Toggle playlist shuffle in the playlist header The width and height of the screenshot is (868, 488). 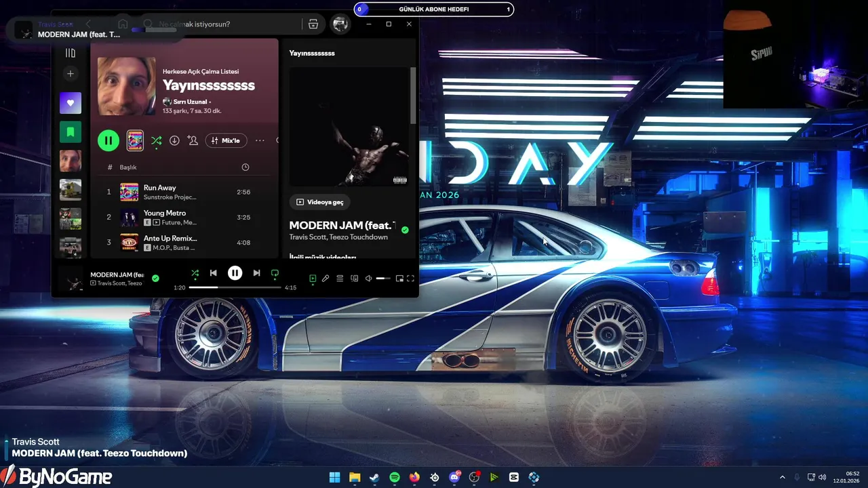[156, 140]
